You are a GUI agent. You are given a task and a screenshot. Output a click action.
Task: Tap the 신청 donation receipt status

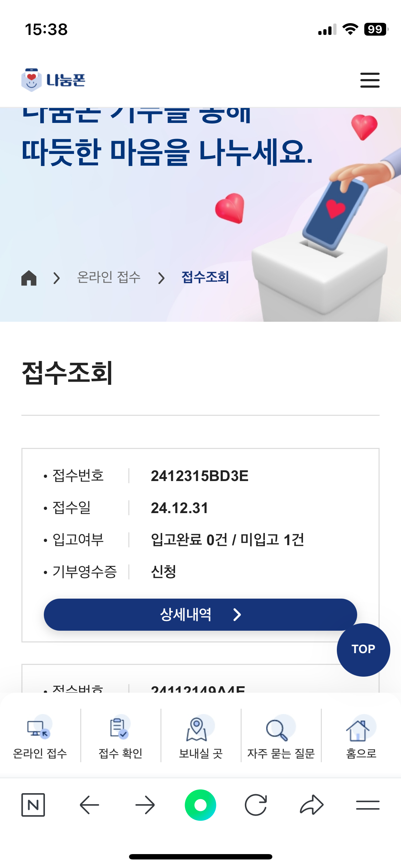click(x=164, y=572)
